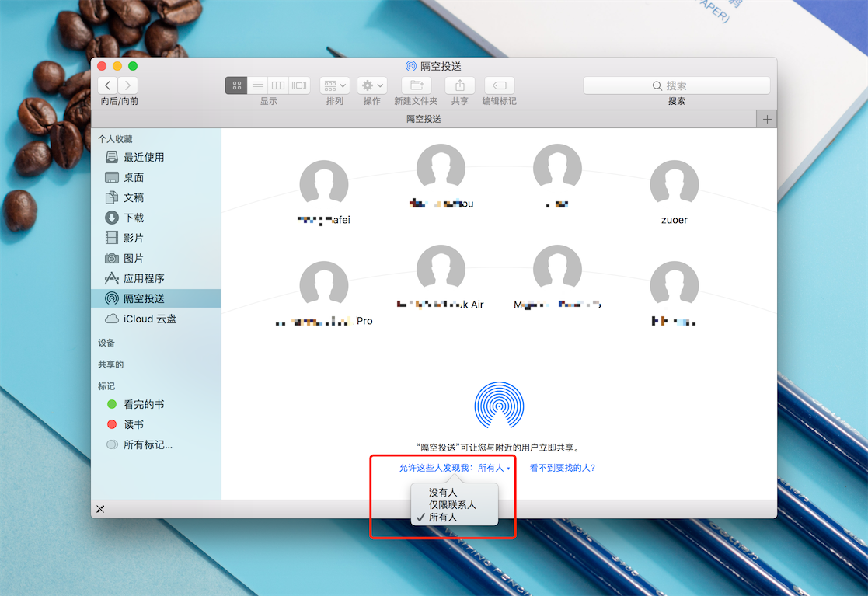Open the 排列 arrange dropdown
Image resolution: width=868 pixels, height=596 pixels.
335,85
